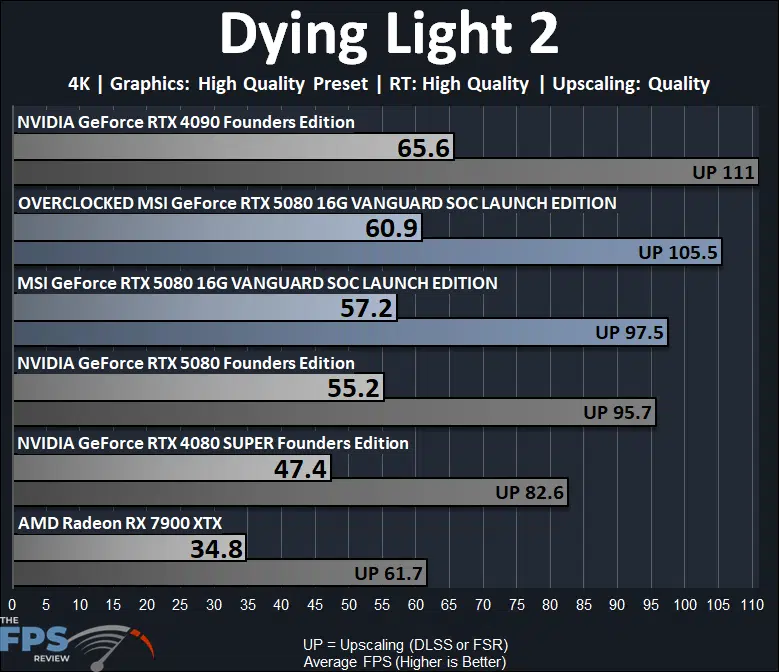Click the 65.6 native FPS bar
The image size is (779, 672).
click(x=234, y=147)
